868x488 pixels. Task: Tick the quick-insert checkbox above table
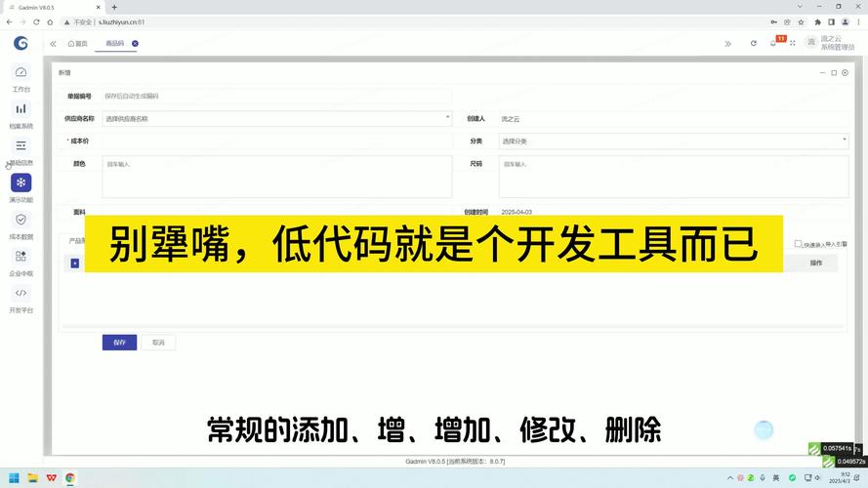point(798,243)
